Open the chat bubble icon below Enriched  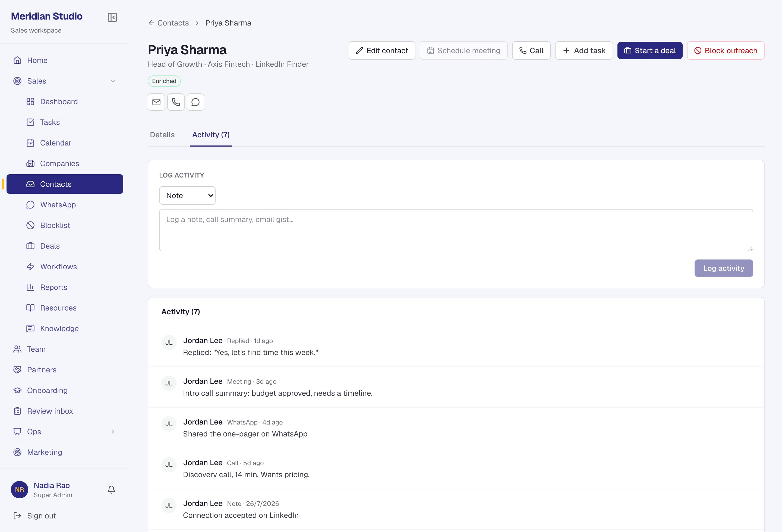pyautogui.click(x=195, y=102)
